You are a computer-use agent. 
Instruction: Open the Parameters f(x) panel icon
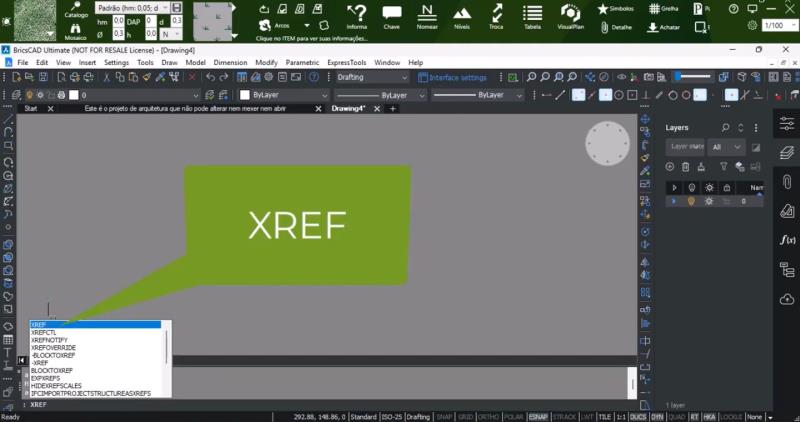coord(786,240)
